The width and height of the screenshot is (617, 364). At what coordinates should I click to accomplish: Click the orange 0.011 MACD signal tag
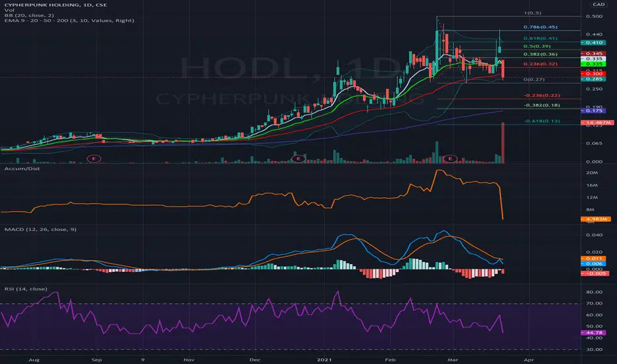point(593,259)
